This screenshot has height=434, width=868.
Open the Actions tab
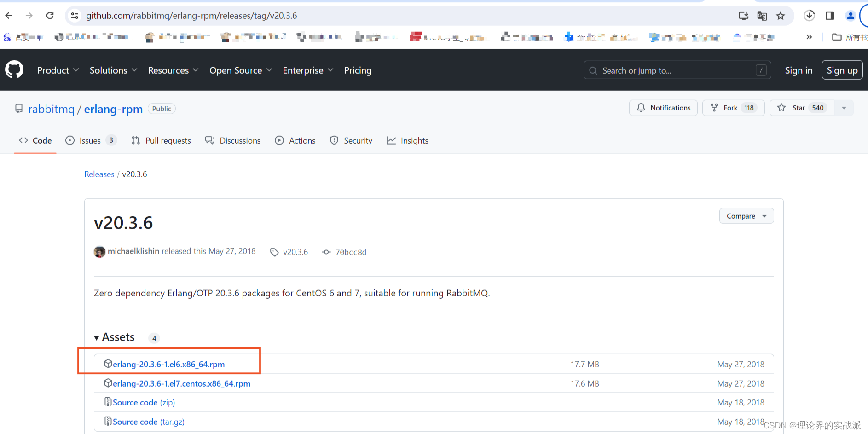[295, 140]
